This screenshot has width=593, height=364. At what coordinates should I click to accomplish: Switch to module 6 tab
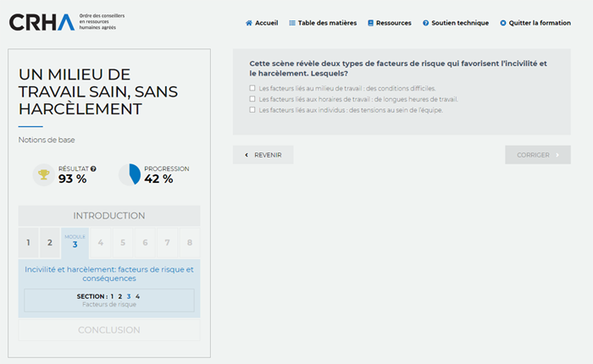[145, 243]
